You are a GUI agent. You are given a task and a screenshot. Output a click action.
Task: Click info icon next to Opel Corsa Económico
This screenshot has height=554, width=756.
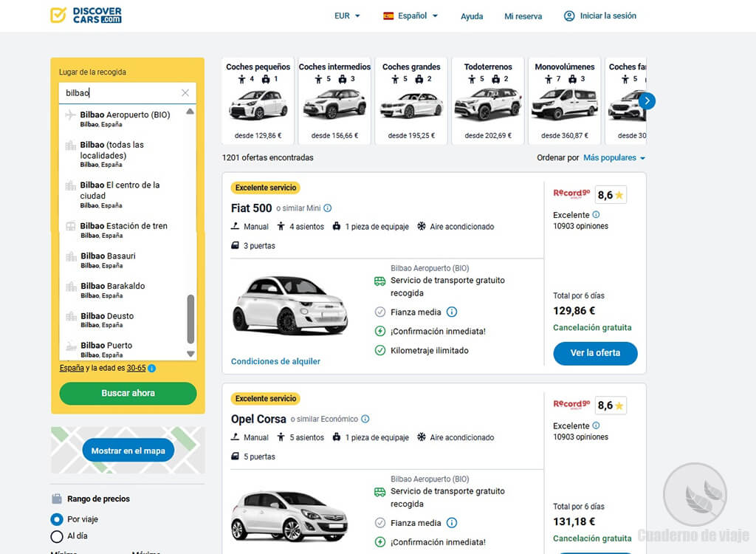tap(365, 419)
